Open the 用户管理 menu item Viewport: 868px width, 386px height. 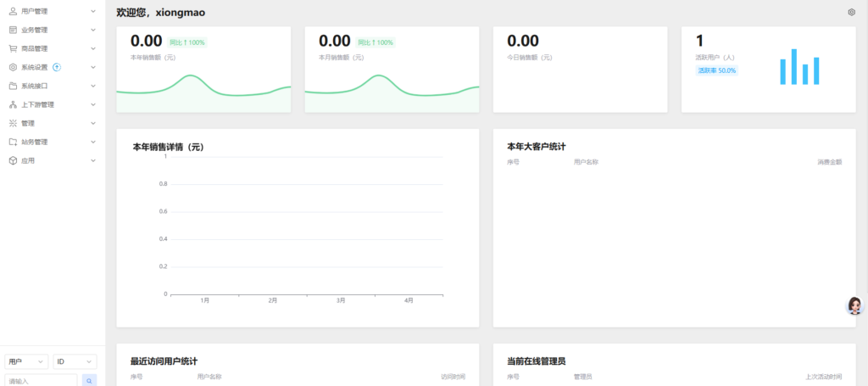click(x=35, y=11)
